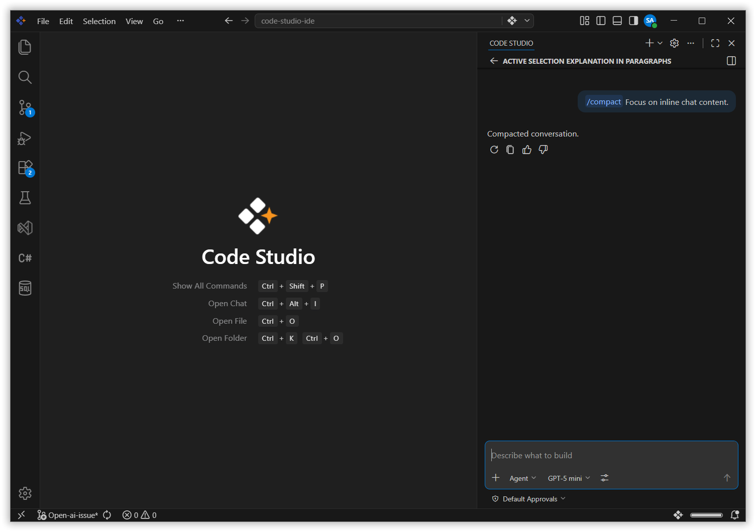756x532 pixels.
Task: Retry the Compacted conversation response
Action: click(494, 150)
